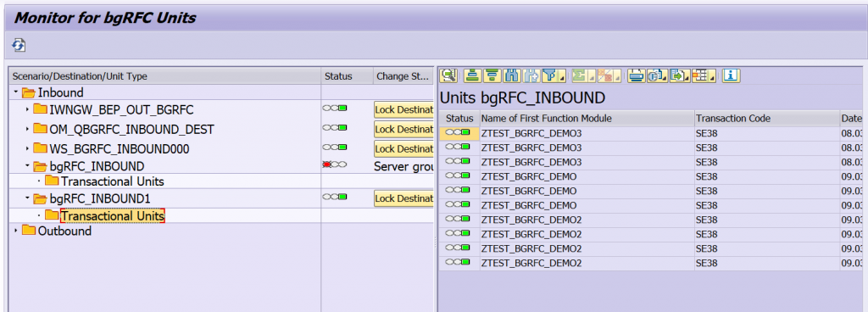This screenshot has height=312, width=868.
Task: Click the Server grou... text in the bgRFC_INBOUND row
Action: pyautogui.click(x=403, y=166)
